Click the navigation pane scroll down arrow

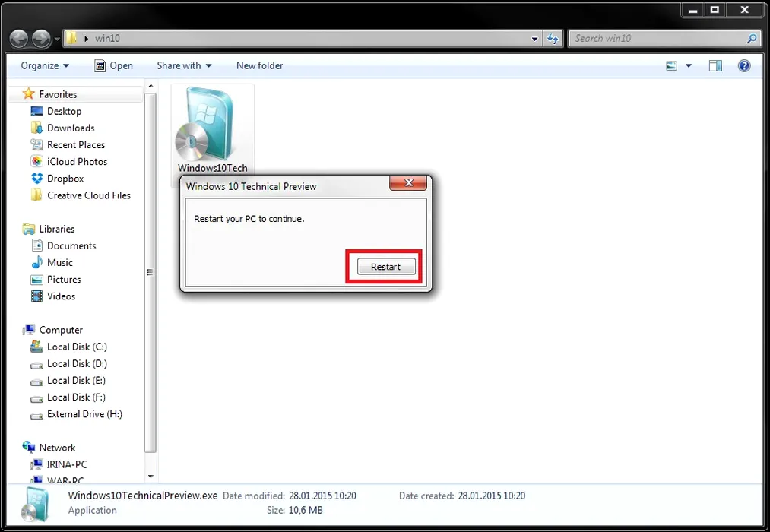(x=151, y=476)
